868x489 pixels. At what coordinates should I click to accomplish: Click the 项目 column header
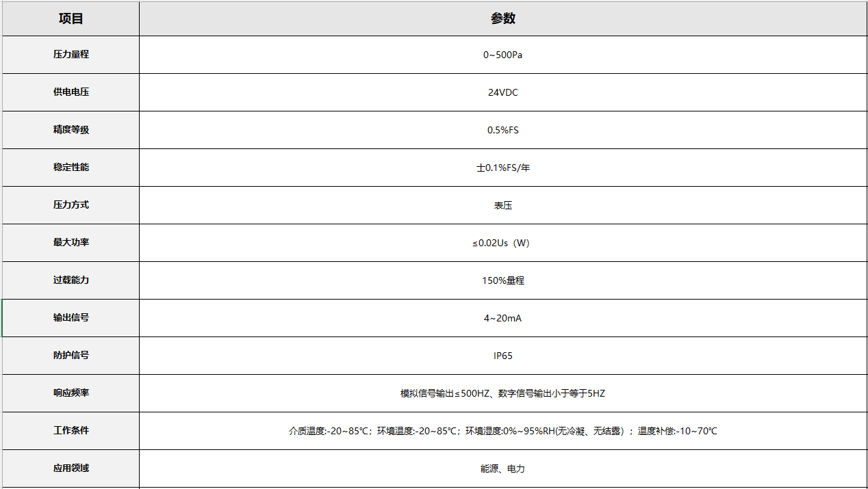[x=71, y=18]
